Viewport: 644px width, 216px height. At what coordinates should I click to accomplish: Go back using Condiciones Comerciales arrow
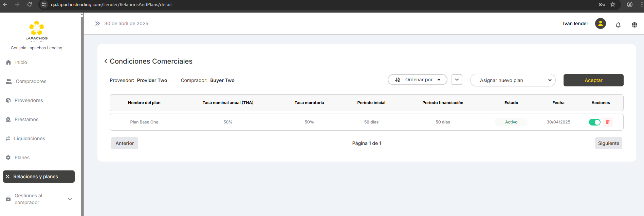106,61
